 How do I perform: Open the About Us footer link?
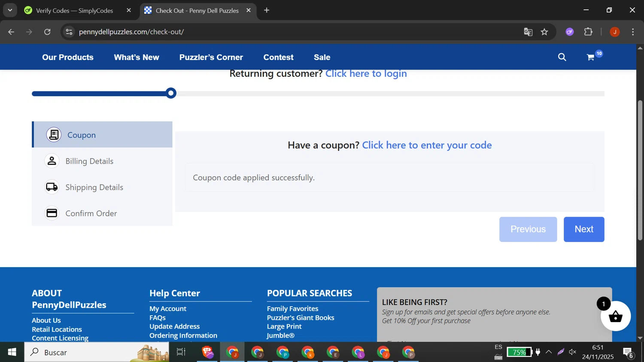46,320
